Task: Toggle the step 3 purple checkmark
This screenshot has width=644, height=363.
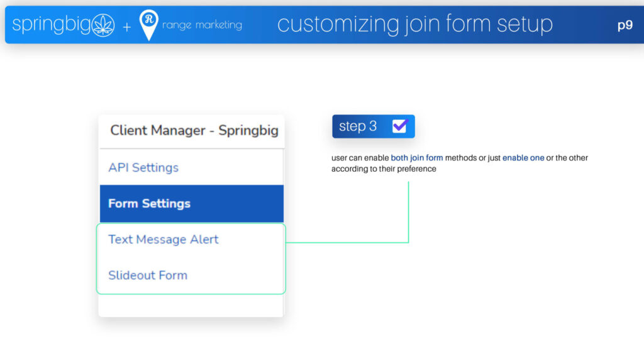Action: (x=399, y=126)
